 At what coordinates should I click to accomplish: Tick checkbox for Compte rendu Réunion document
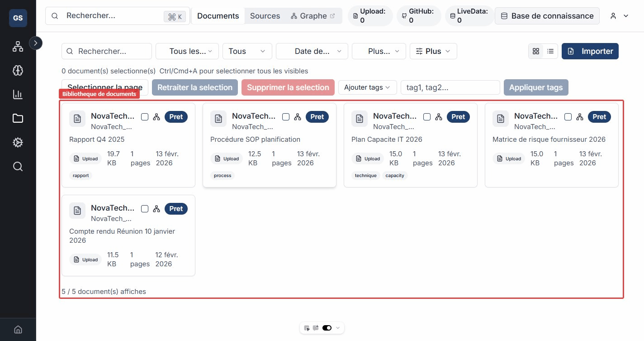click(145, 209)
